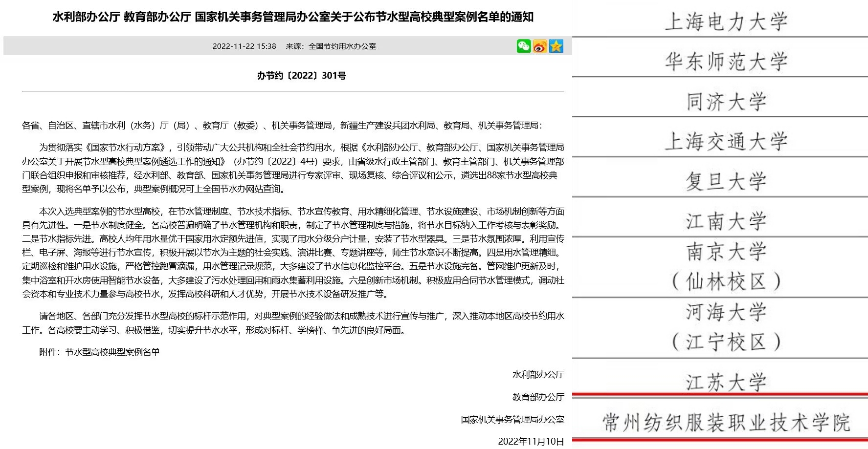Select the highlighted 常州纺织服装职业技术学院 row
The width and height of the screenshot is (868, 449).
pyautogui.click(x=726, y=423)
